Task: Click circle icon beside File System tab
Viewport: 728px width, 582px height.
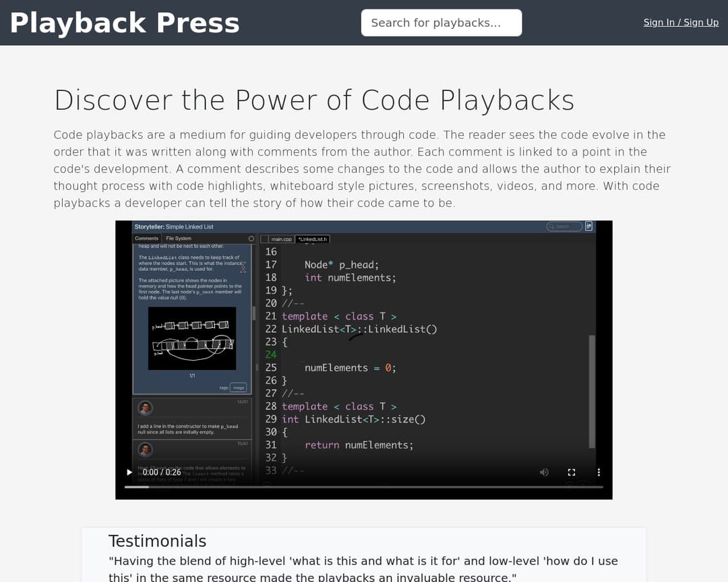Action: [x=251, y=238]
